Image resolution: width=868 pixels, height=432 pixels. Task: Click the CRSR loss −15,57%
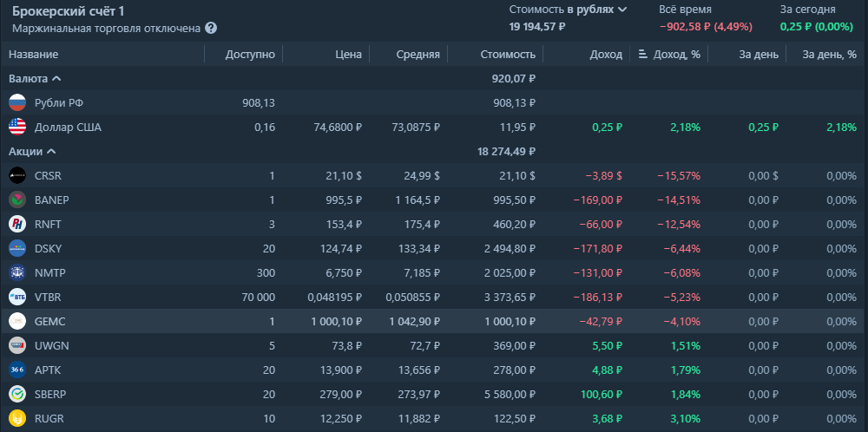[x=679, y=176]
